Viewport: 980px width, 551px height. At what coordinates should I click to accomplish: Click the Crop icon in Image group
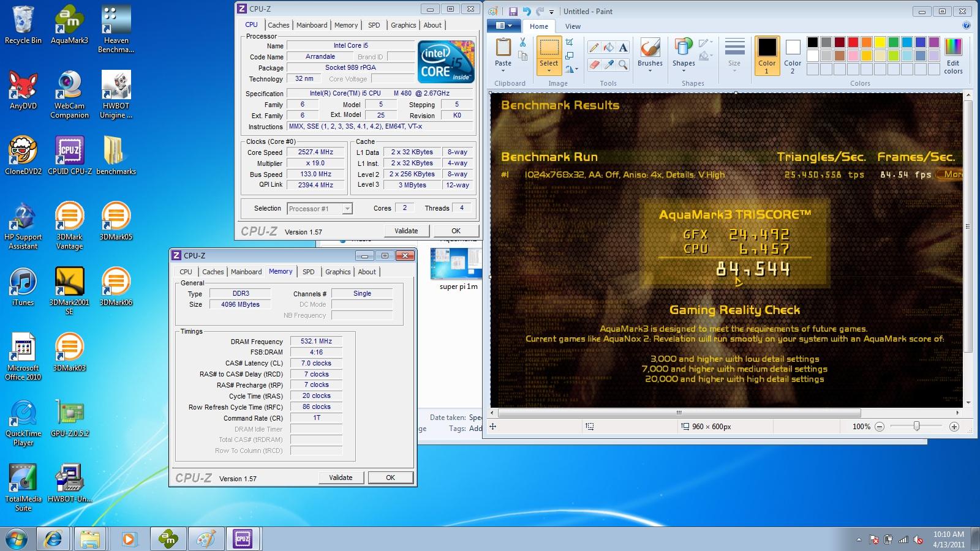pos(569,42)
